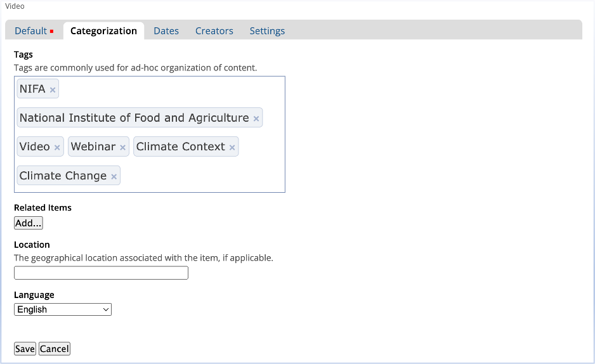This screenshot has height=364, width=595.
Task: Remove the Webinar tag
Action: pyautogui.click(x=123, y=148)
